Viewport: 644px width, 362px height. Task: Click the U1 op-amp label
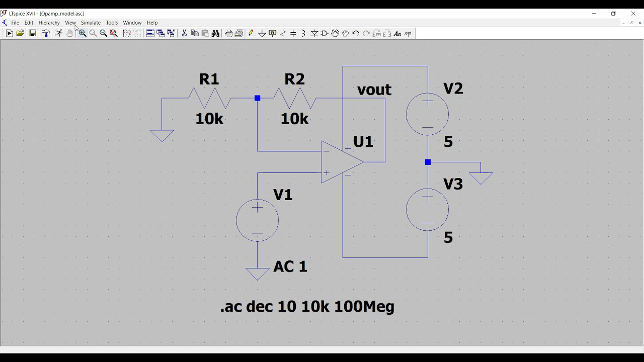click(x=363, y=142)
